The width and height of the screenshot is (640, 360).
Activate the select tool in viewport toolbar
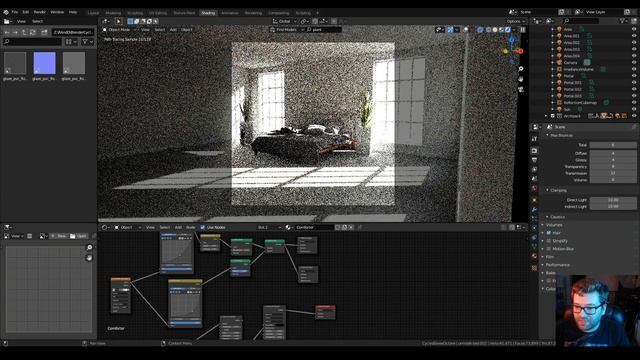point(119,21)
